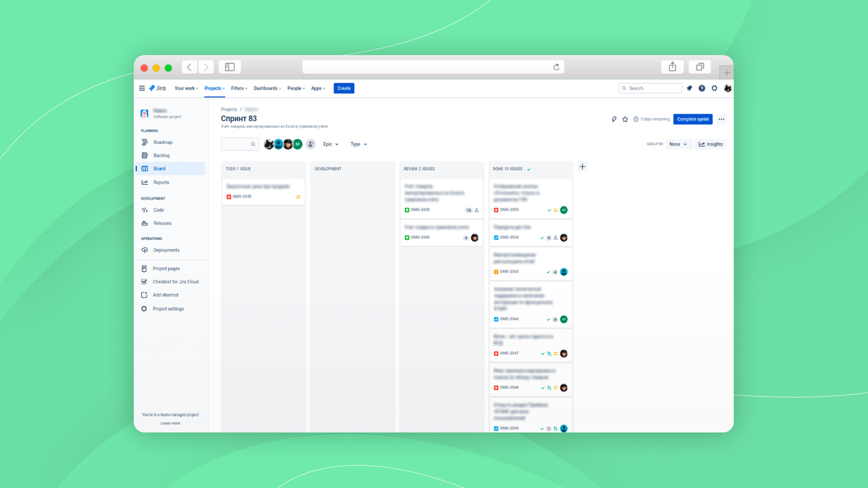Image resolution: width=868 pixels, height=488 pixels.
Task: Click add column plus button
Action: [582, 166]
